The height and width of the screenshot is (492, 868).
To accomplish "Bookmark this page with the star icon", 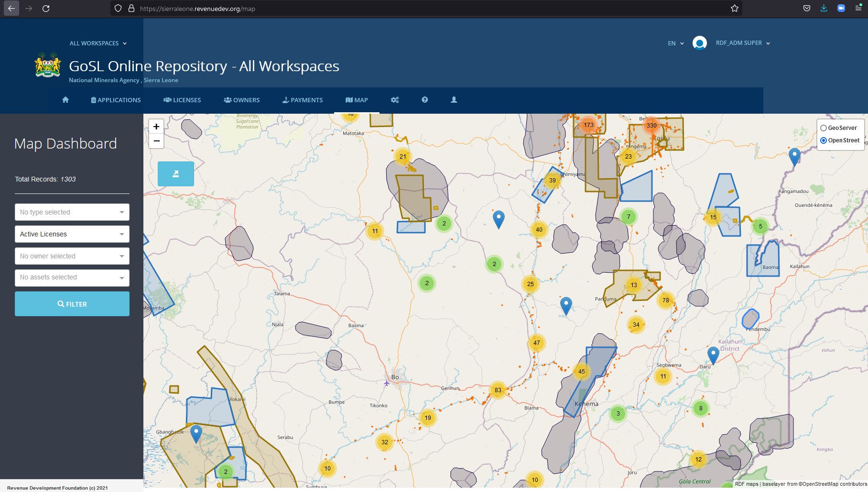I will [735, 9].
